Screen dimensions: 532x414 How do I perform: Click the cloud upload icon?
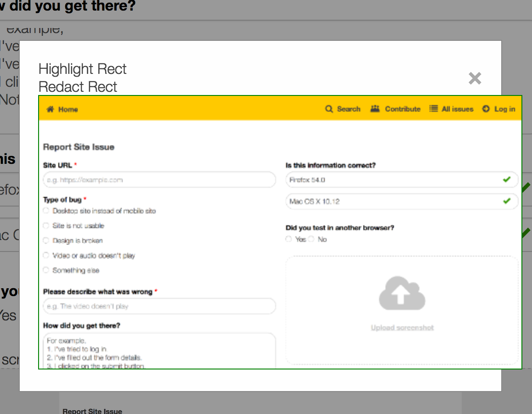coord(402,293)
